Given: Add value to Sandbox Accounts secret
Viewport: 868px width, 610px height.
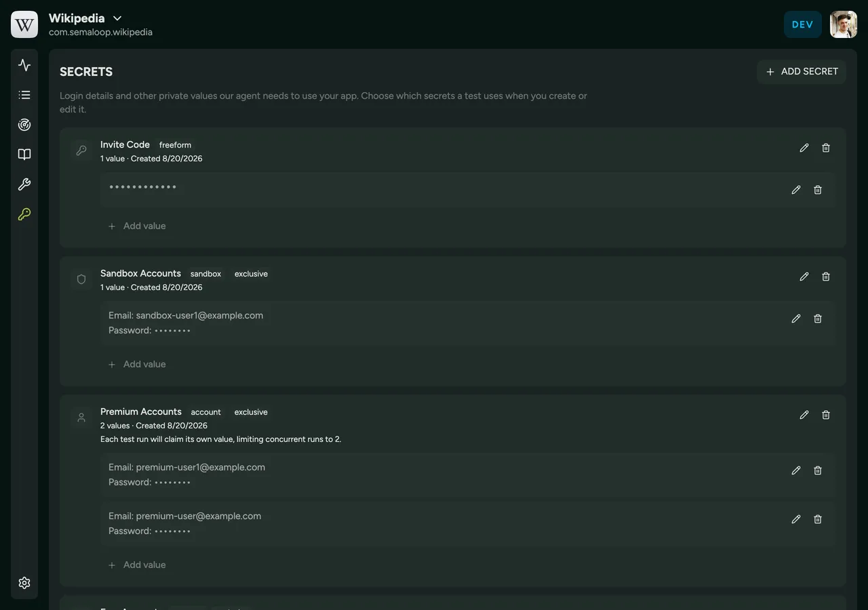Looking at the screenshot, I should [137, 364].
